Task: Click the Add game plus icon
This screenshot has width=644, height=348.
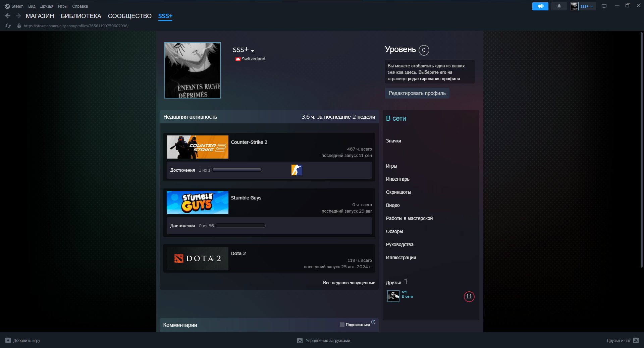Action: tap(8, 340)
